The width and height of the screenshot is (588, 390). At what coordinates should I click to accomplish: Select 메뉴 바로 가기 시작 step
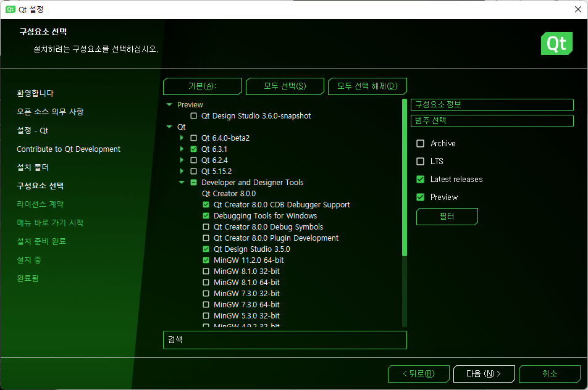point(50,223)
